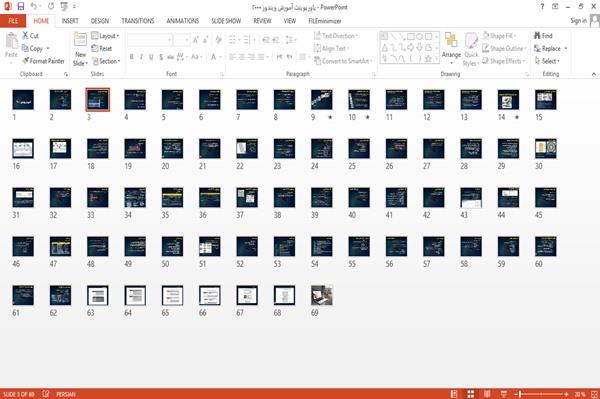
Task: Click the Fit slide to window icon
Action: (594, 394)
